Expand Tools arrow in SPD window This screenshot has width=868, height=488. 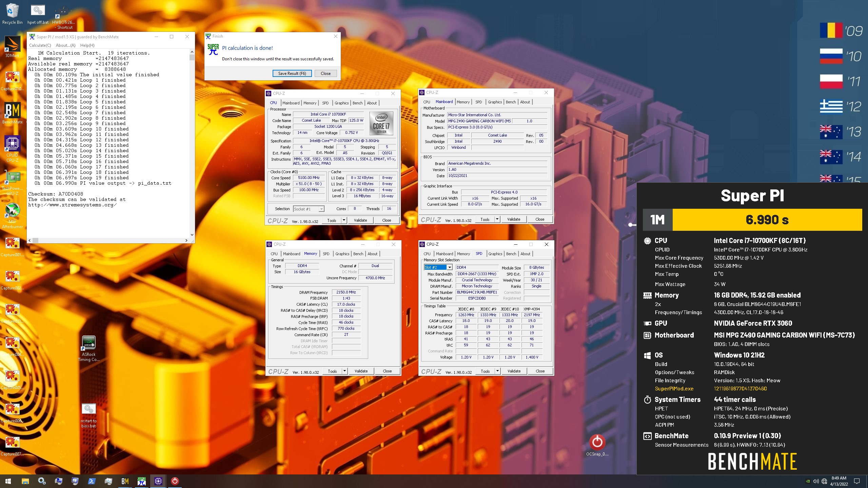point(497,371)
